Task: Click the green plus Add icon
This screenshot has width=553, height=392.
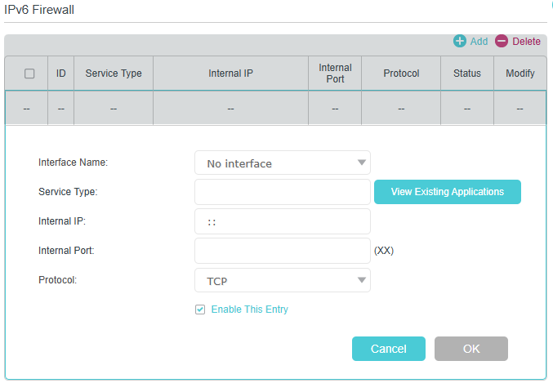Action: click(x=460, y=42)
